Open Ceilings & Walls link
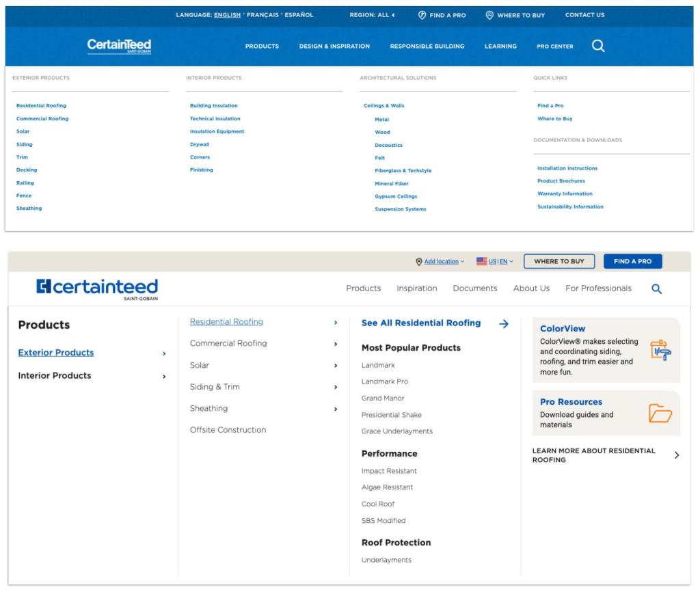700x594 pixels. [383, 106]
